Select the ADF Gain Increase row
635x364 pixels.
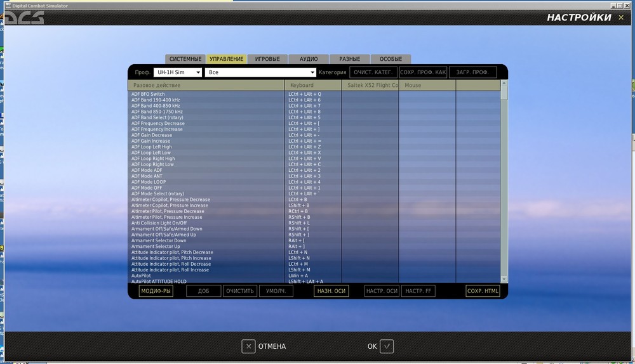tap(314, 141)
